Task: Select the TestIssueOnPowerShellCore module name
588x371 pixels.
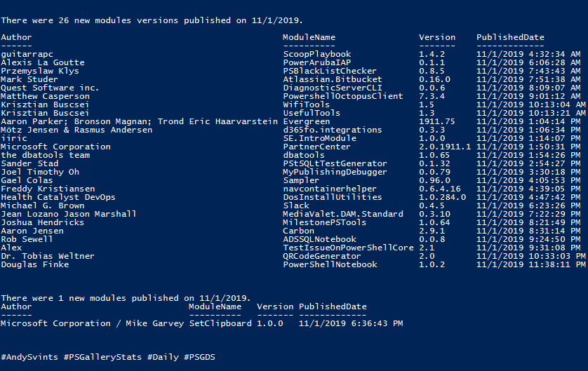Action: pyautogui.click(x=348, y=248)
